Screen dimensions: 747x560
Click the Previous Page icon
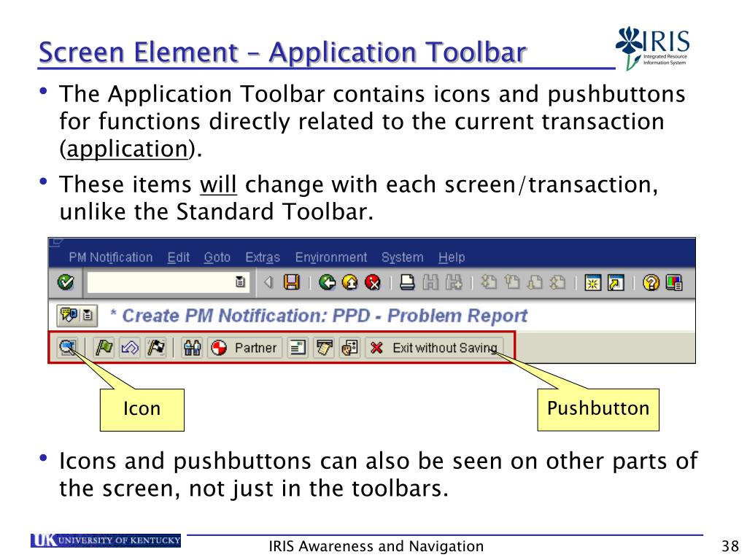512,282
